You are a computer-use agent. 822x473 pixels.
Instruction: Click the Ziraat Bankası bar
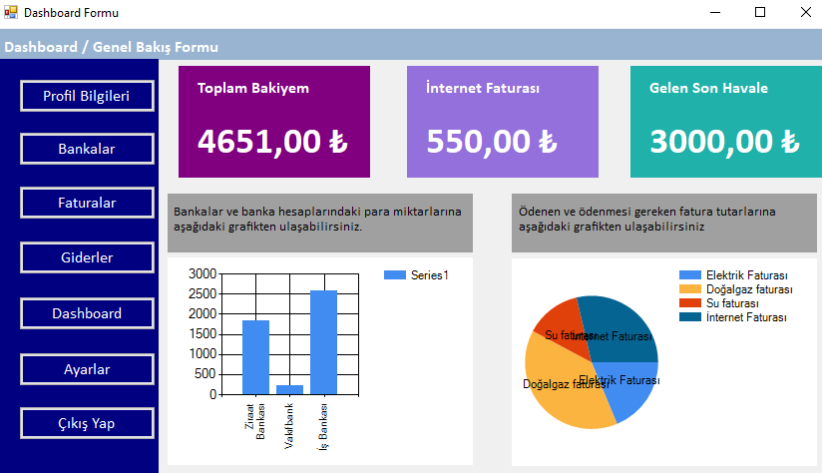pos(256,357)
